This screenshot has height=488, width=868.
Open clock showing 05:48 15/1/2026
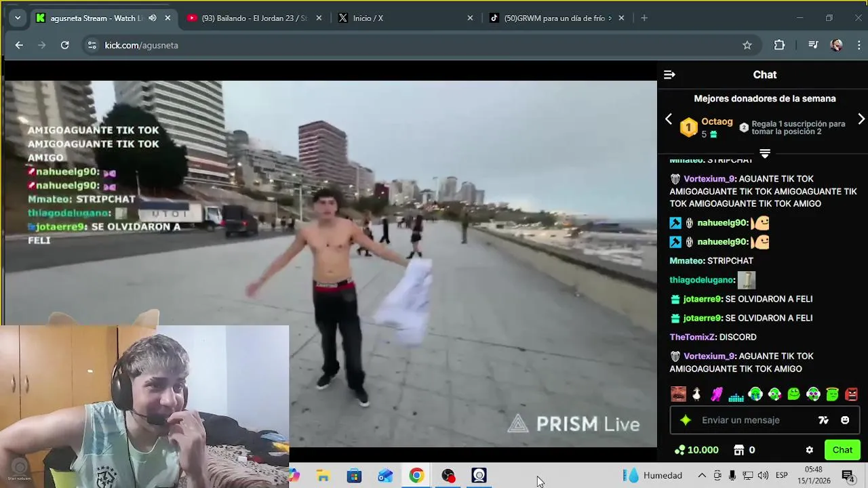(x=814, y=474)
